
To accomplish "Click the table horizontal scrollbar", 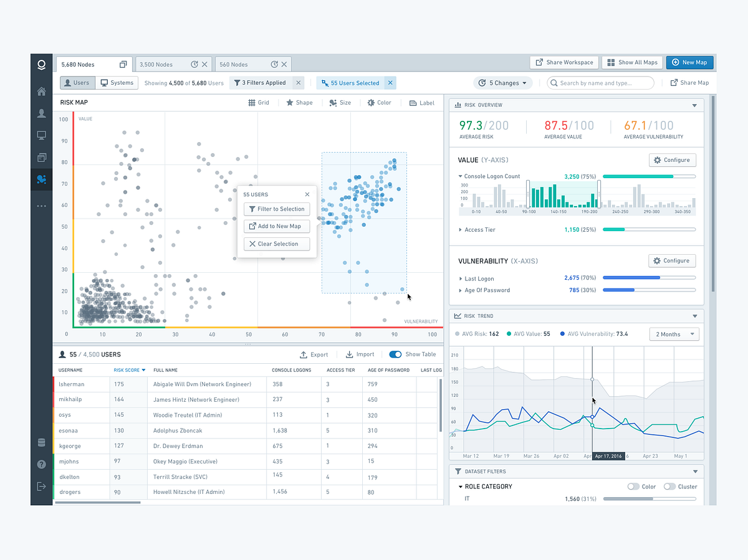I will (97, 502).
